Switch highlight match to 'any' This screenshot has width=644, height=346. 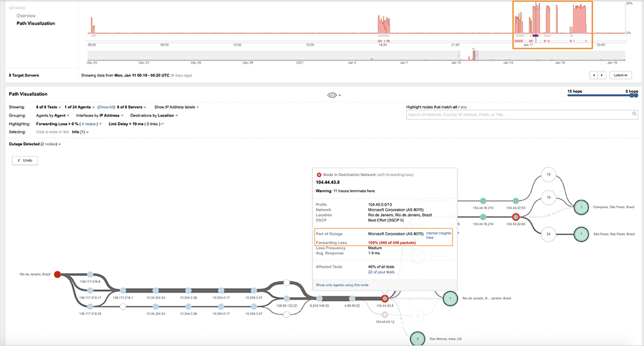click(464, 107)
